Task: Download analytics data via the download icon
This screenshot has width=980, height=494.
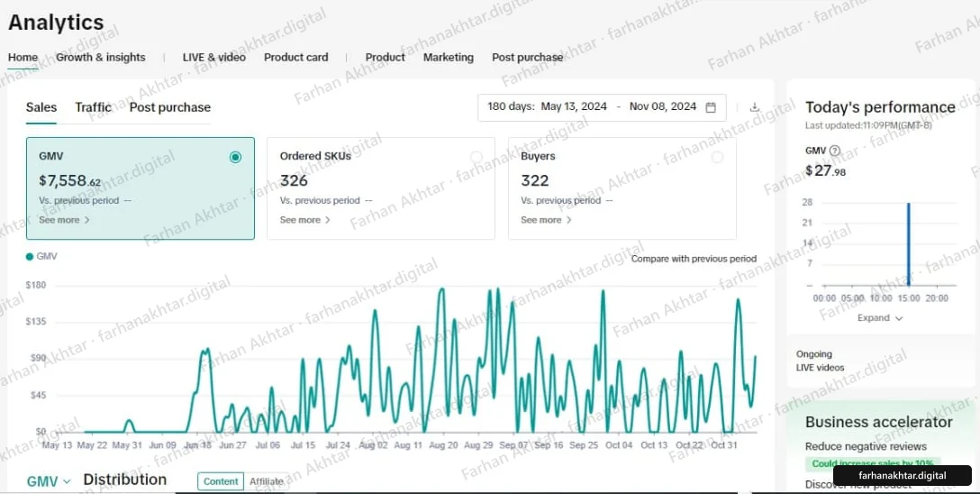Action: (x=755, y=107)
